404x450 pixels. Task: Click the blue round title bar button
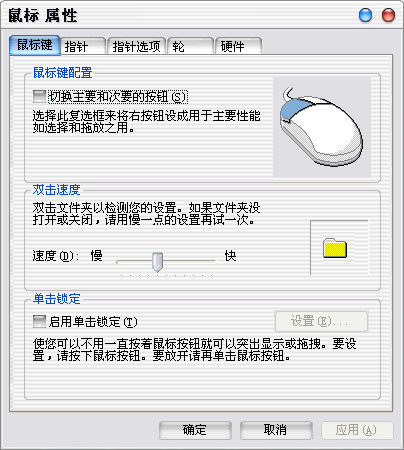(x=365, y=15)
